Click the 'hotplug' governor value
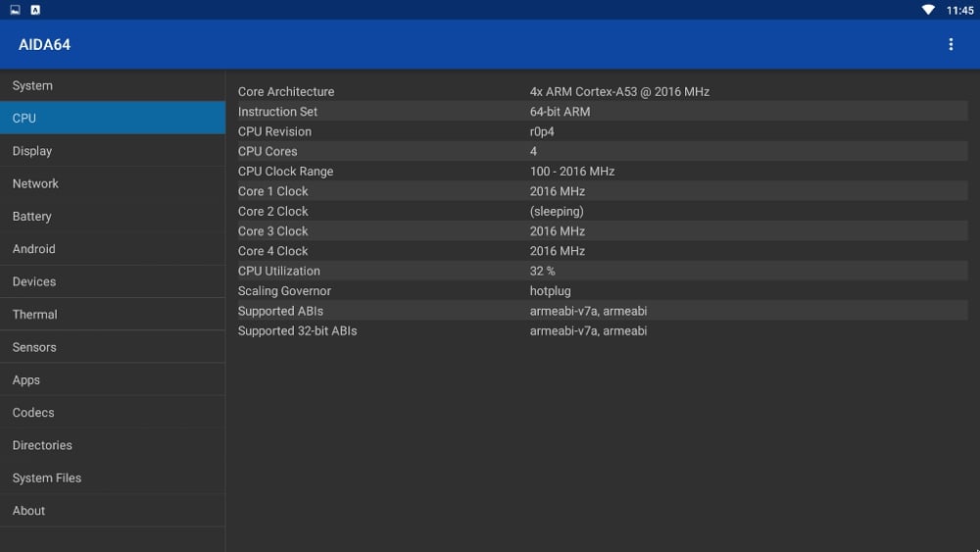Screen dimensions: 980x552 pos(550,290)
